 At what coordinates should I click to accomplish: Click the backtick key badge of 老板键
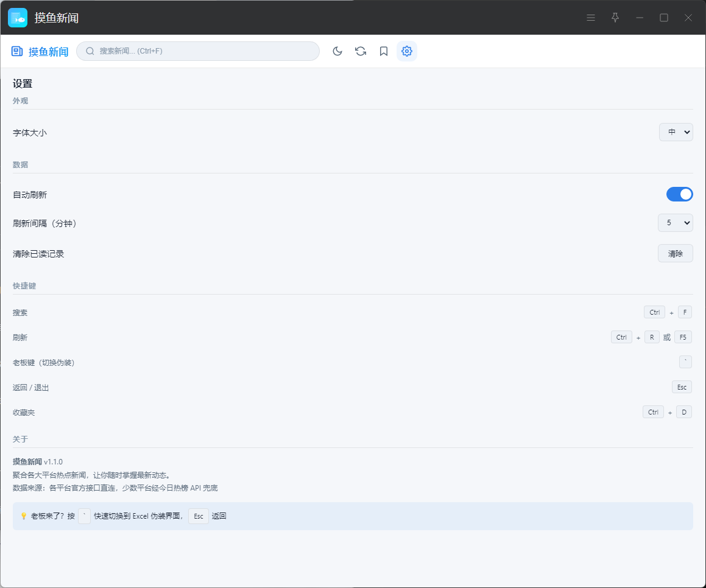685,362
